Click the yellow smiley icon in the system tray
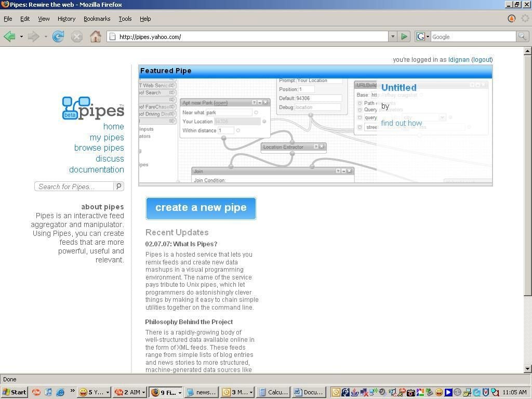Screen dimensions: 532x399 click(438, 393)
